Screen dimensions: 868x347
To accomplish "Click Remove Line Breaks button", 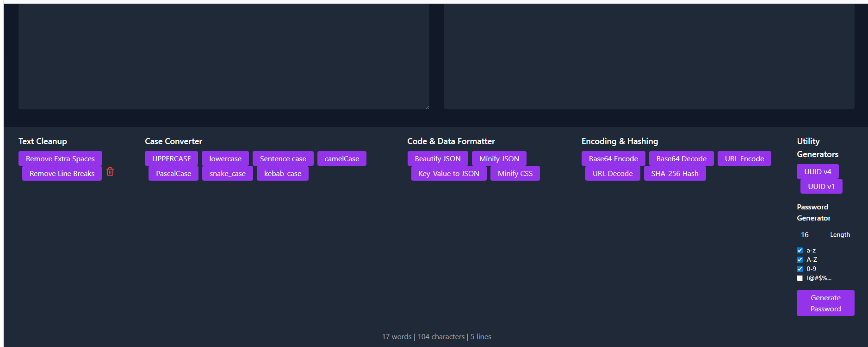I will pyautogui.click(x=62, y=173).
